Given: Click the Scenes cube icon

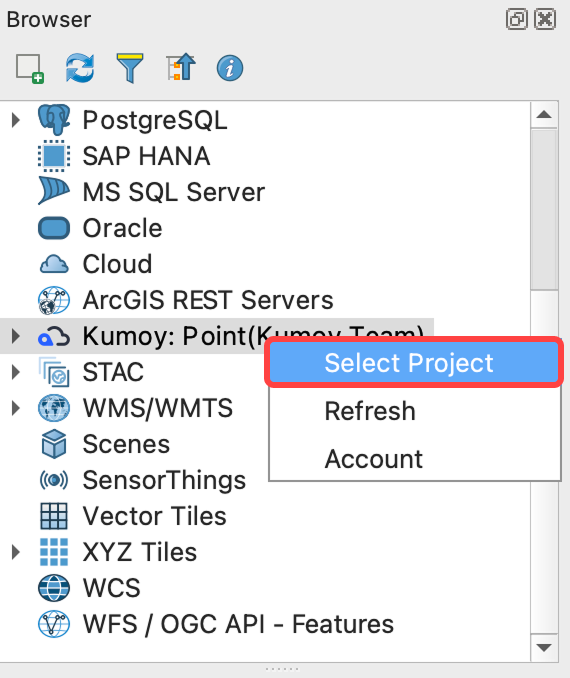Looking at the screenshot, I should coord(54,444).
